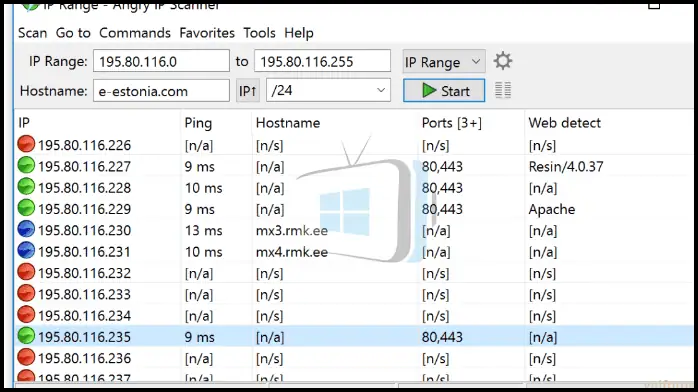Select the IP cell 195.80.116.232
Screen dimensions: 698x392
point(85,273)
